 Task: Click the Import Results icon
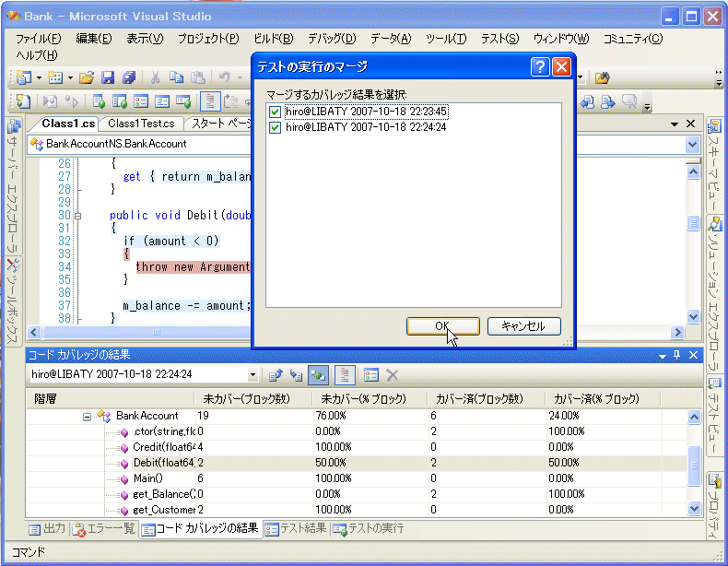tap(296, 374)
